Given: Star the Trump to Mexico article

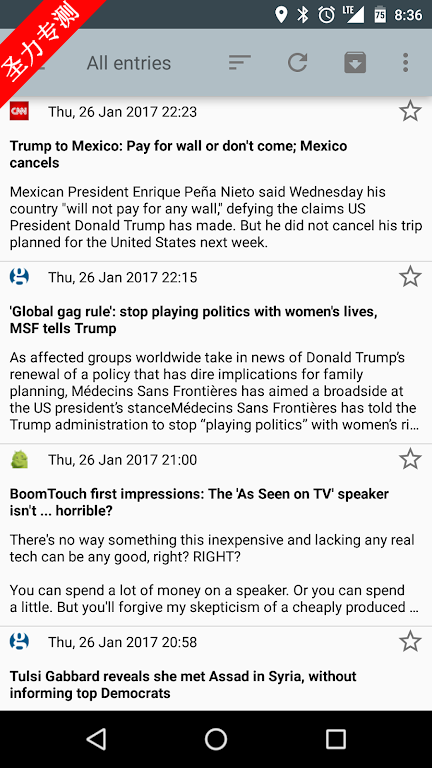Looking at the screenshot, I should (x=410, y=111).
